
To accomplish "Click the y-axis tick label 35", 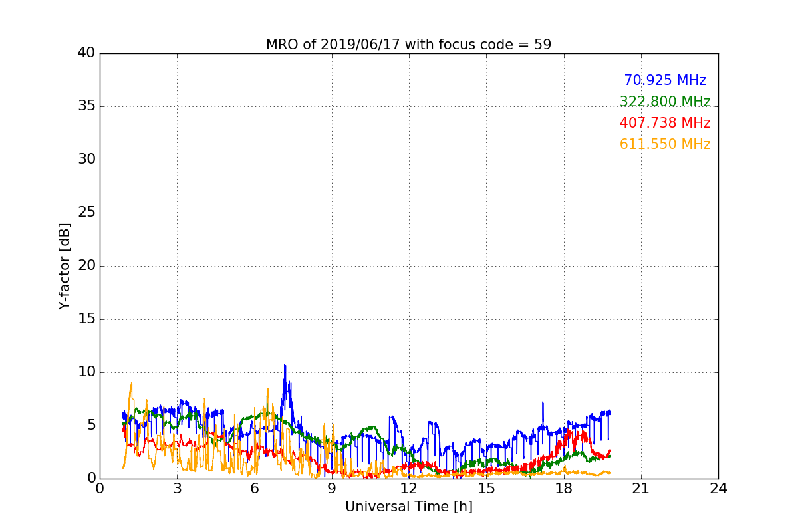I will click(86, 106).
